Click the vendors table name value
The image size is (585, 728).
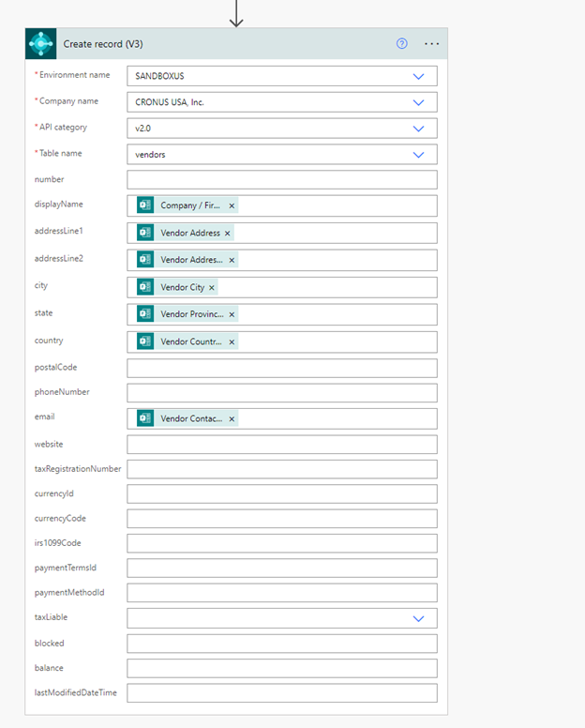pyautogui.click(x=150, y=155)
